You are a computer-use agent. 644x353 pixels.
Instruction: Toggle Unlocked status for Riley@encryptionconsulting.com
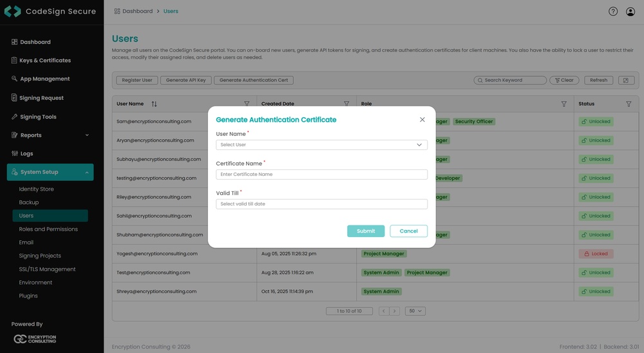coord(596,197)
